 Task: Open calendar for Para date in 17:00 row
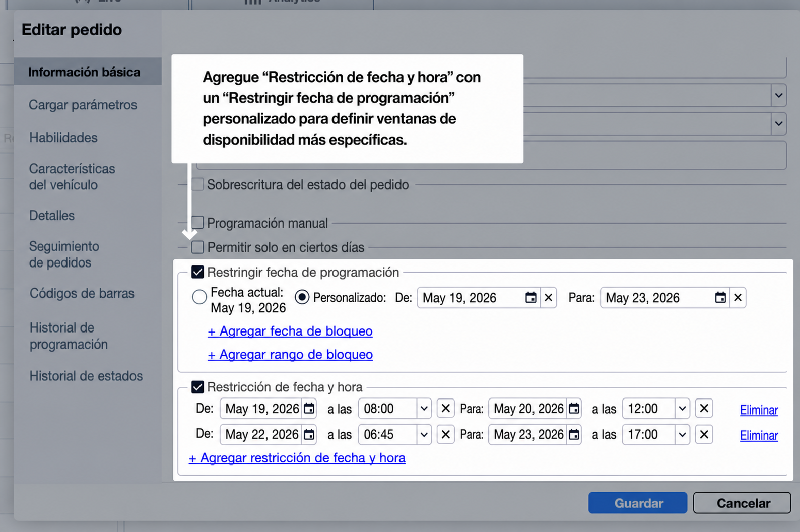point(574,434)
